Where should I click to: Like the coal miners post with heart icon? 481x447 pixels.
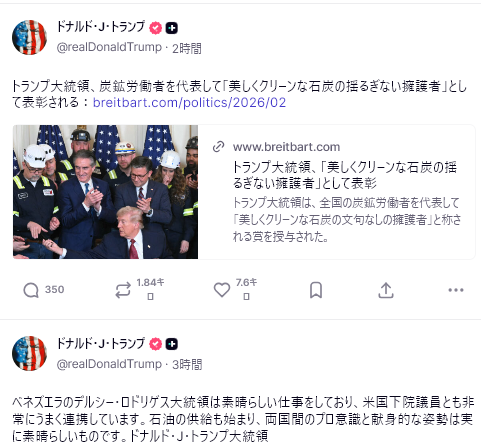(222, 290)
